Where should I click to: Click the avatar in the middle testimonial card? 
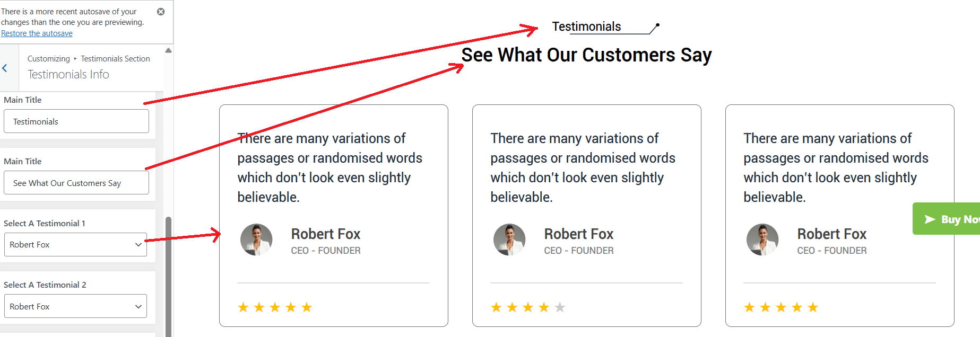509,240
